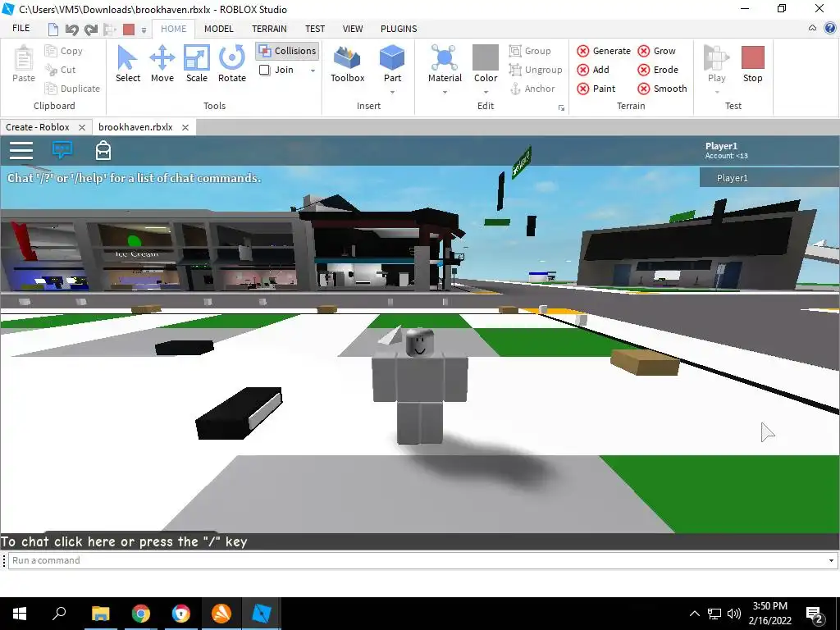
Task: Insert a new Part
Action: pos(392,58)
